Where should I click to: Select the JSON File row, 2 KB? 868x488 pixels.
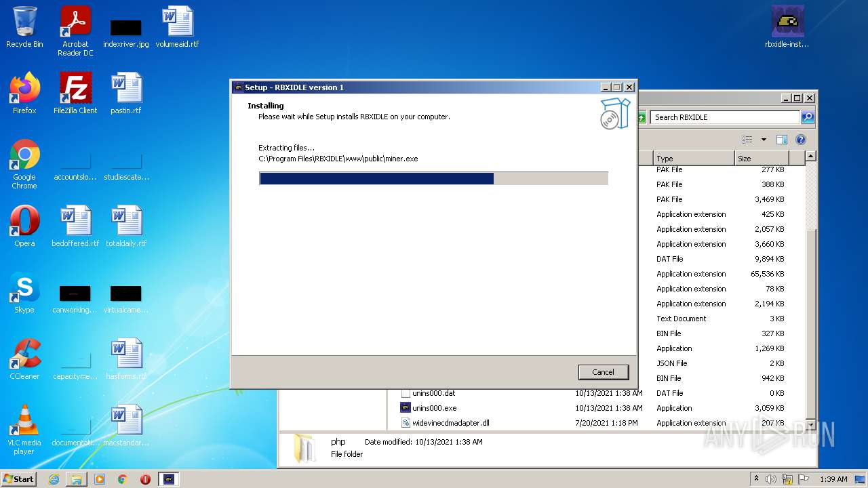click(720, 363)
